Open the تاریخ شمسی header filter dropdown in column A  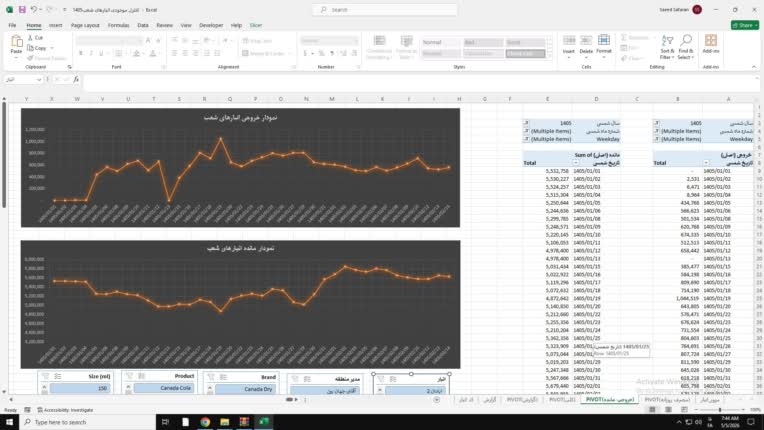point(706,163)
